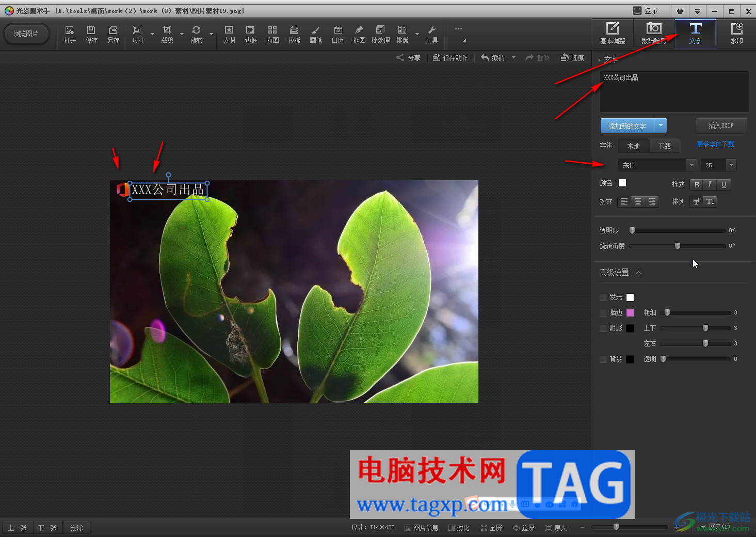Open the 拼图 collage tool
The width and height of the screenshot is (756, 537).
pyautogui.click(x=272, y=35)
